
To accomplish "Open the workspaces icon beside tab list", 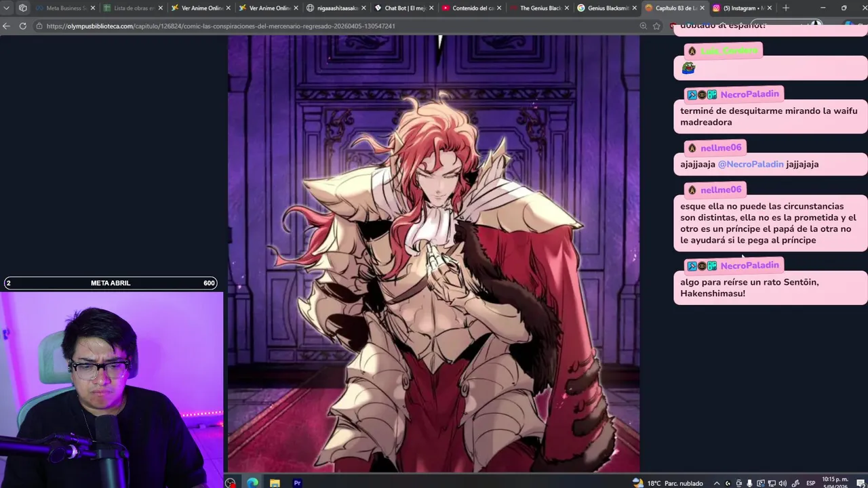I will pos(23,8).
